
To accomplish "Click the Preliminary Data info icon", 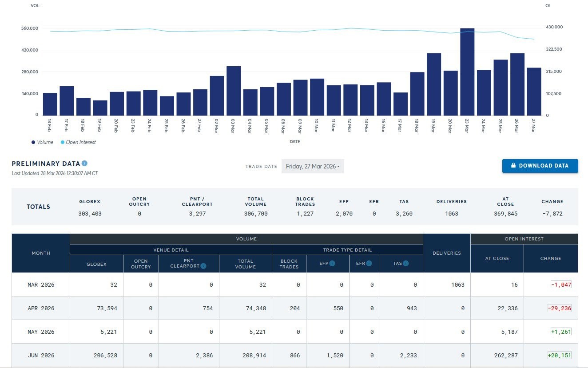I will pos(85,164).
